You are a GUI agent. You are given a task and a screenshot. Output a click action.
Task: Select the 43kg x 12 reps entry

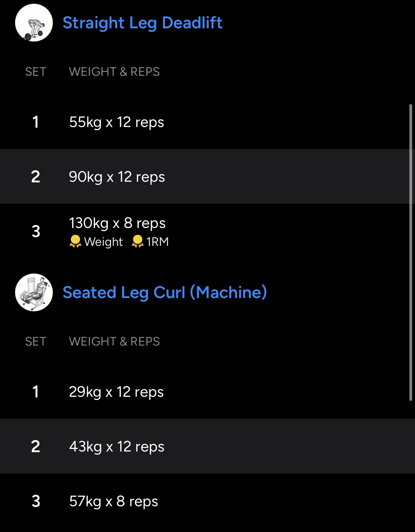117,446
